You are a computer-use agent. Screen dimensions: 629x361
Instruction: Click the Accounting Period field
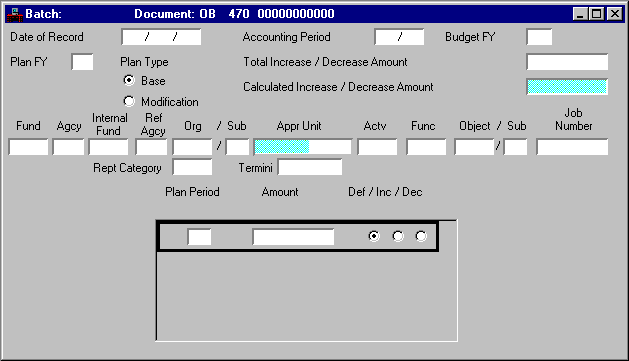click(399, 37)
